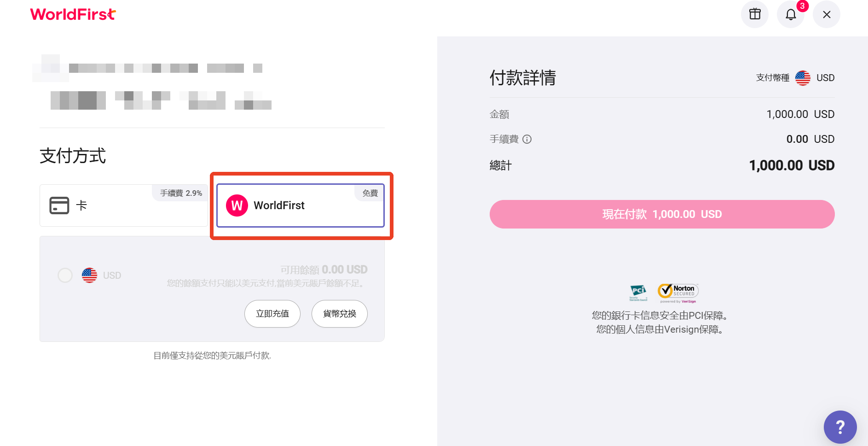Viewport: 868px width, 446px height.
Task: Click the 免費 badge on WorldFirst option
Action: pyautogui.click(x=370, y=193)
